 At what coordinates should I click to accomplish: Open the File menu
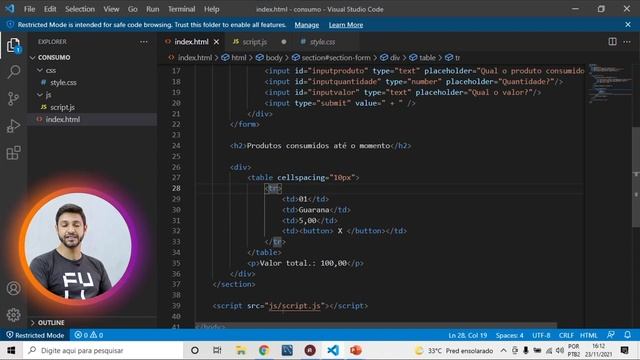pyautogui.click(x=29, y=9)
